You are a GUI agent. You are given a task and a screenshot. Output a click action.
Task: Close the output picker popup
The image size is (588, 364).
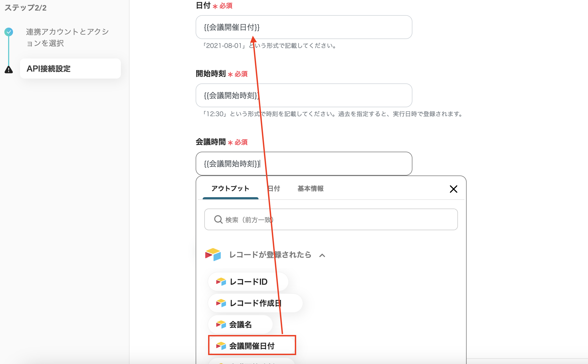click(x=453, y=189)
